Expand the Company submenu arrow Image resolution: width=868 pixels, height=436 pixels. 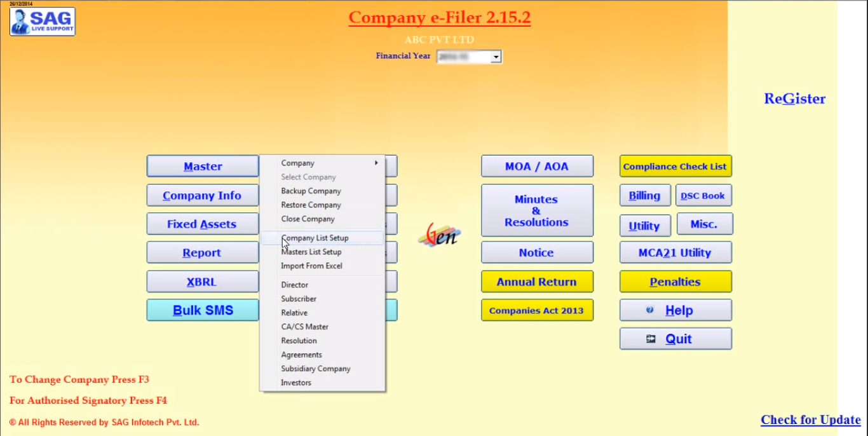point(376,163)
